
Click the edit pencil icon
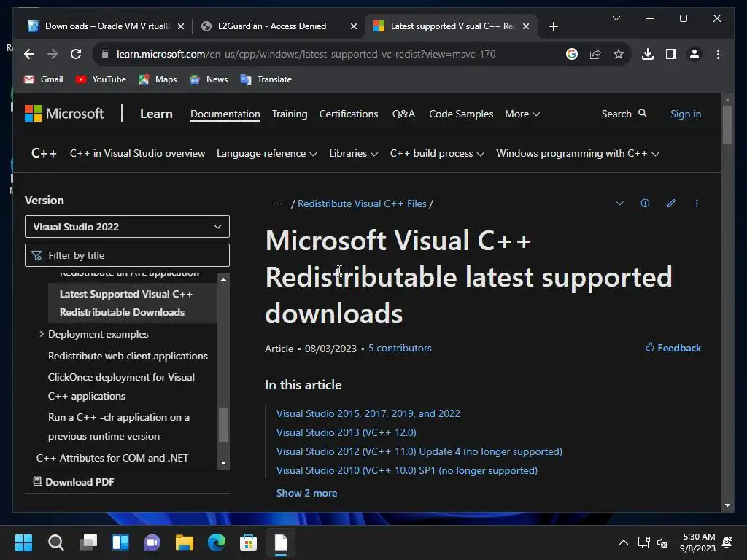click(x=671, y=203)
